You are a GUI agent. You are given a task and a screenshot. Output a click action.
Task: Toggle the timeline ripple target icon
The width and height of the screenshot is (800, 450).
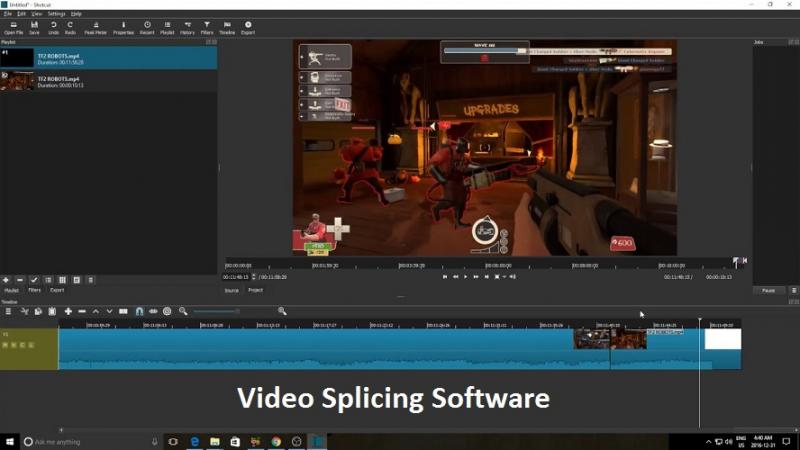click(167, 311)
